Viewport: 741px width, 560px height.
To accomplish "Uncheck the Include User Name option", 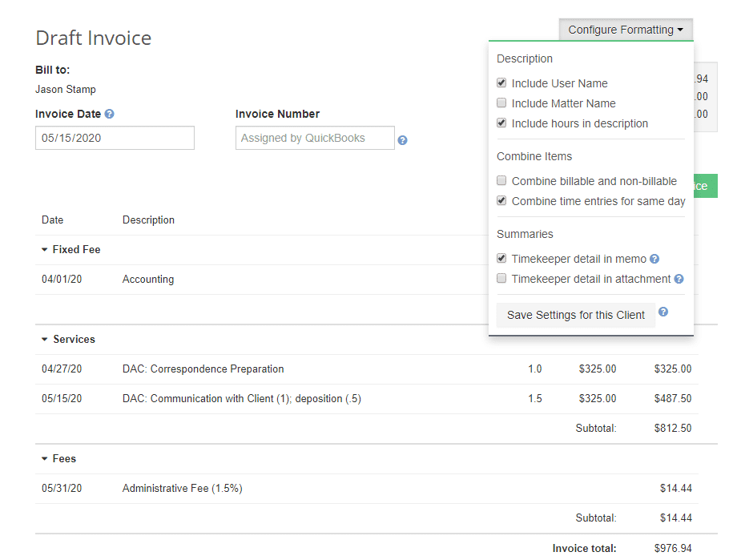I will pyautogui.click(x=501, y=83).
